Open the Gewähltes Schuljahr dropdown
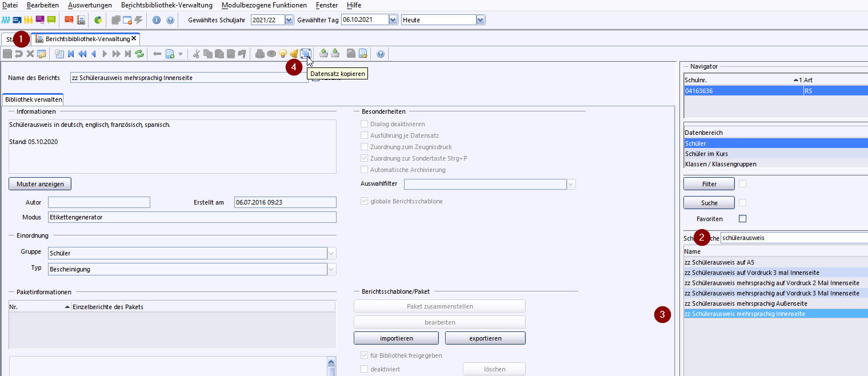Image resolution: width=868 pixels, height=376 pixels. coord(289,20)
